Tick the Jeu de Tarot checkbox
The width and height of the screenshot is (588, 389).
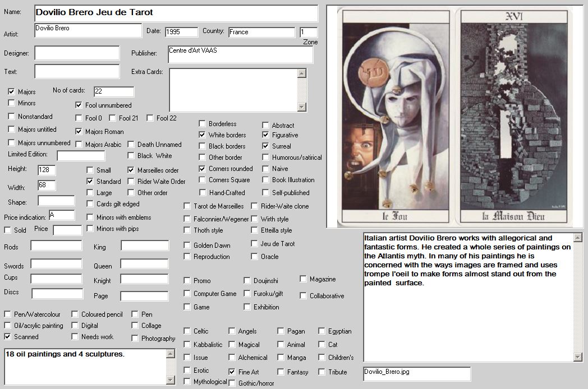255,244
